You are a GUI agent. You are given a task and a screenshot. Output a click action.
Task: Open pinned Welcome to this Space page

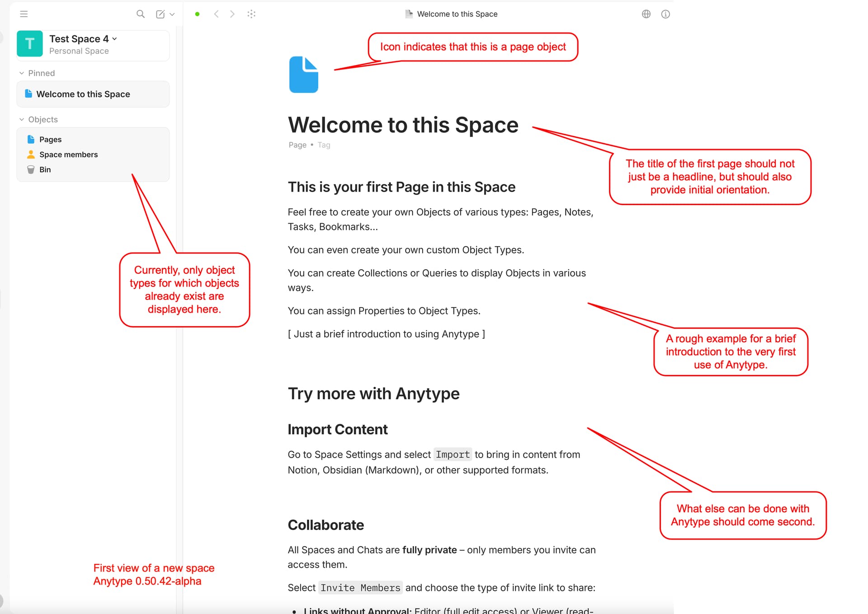click(x=93, y=94)
